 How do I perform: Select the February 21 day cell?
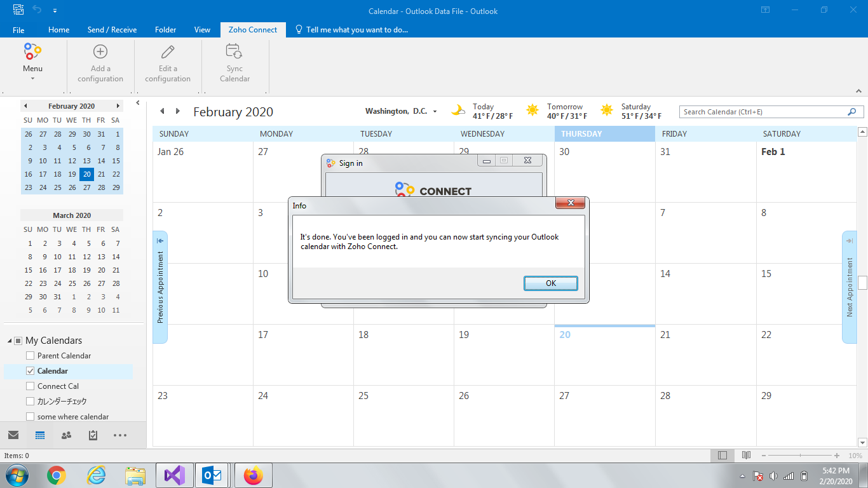[705, 355]
